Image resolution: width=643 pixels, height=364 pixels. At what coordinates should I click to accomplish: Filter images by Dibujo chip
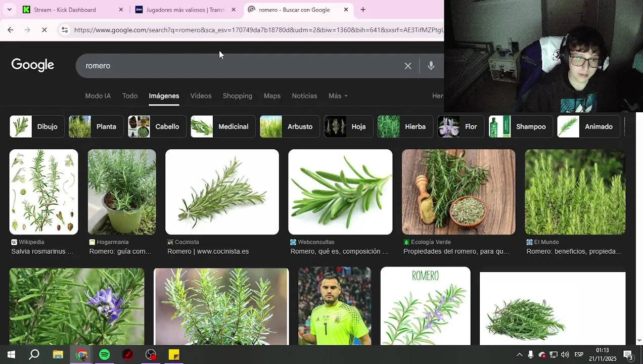[37, 126]
